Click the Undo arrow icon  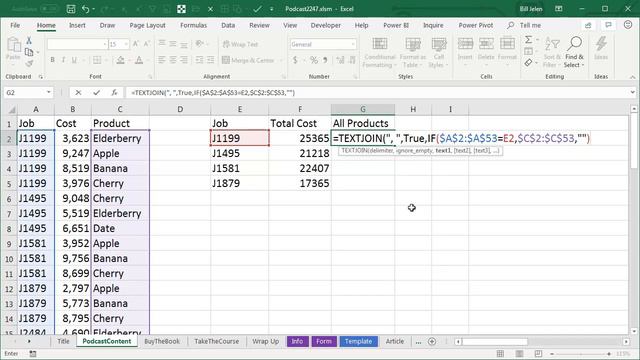pos(86,9)
